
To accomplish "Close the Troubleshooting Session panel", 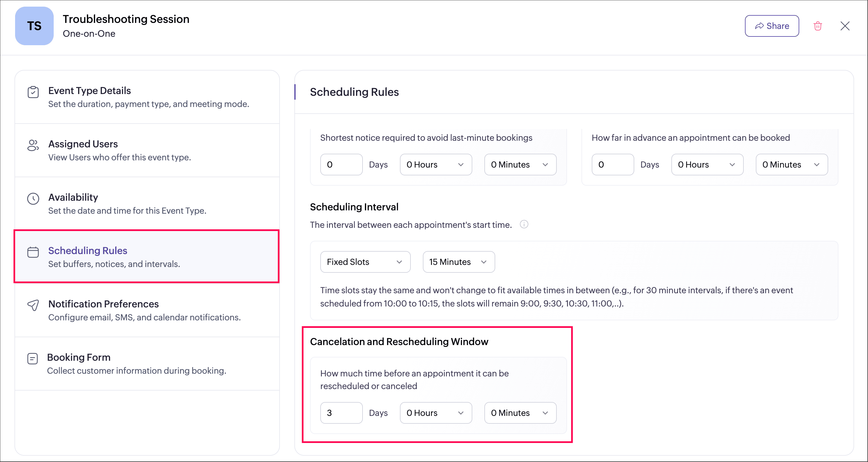I will pyautogui.click(x=845, y=26).
